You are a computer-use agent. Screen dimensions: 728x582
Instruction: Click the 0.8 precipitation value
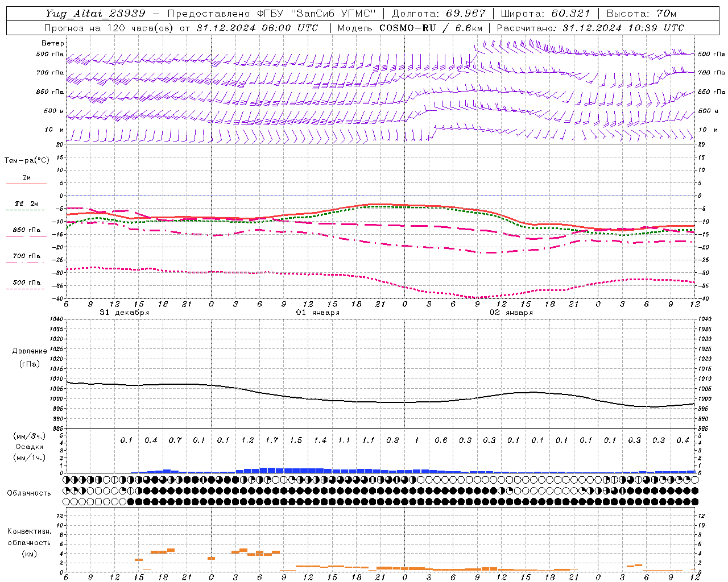[392, 440]
